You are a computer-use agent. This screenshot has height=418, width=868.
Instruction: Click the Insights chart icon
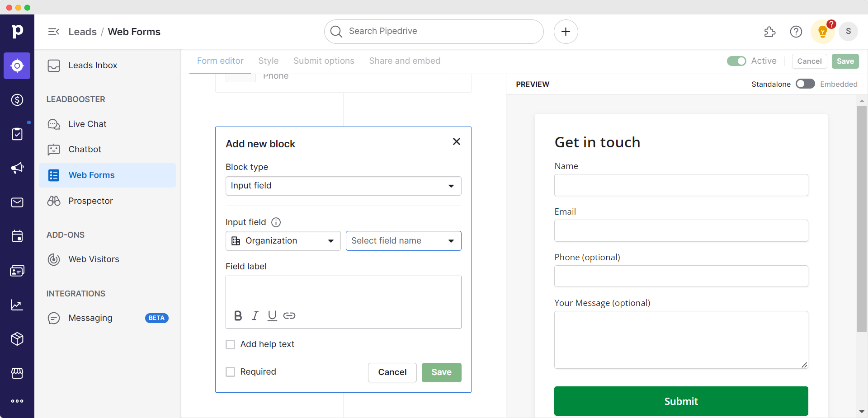coord(17,305)
